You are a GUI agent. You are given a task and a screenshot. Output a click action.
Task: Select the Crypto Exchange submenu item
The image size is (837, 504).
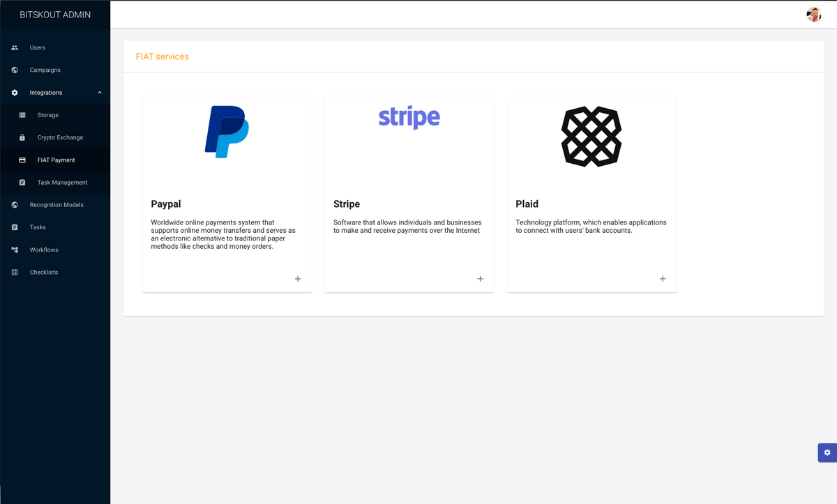(x=55, y=137)
